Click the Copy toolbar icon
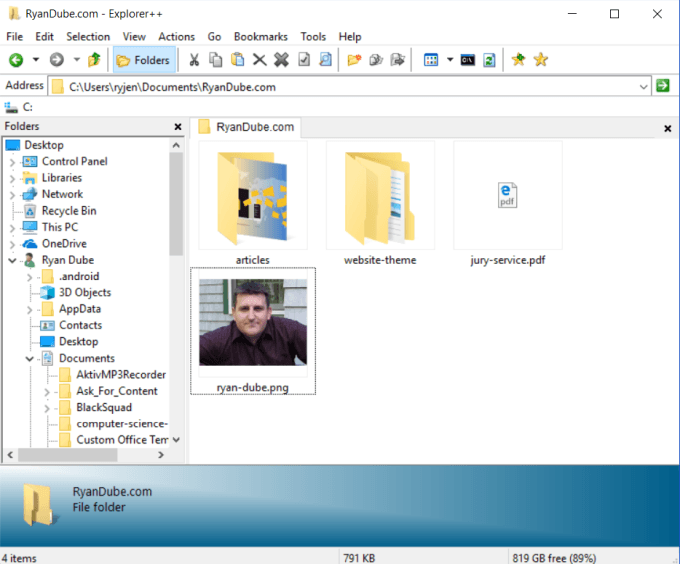The height and width of the screenshot is (564, 680). [216, 60]
